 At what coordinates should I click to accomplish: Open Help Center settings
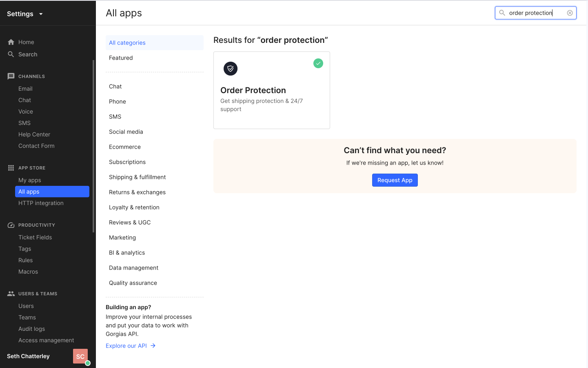34,134
